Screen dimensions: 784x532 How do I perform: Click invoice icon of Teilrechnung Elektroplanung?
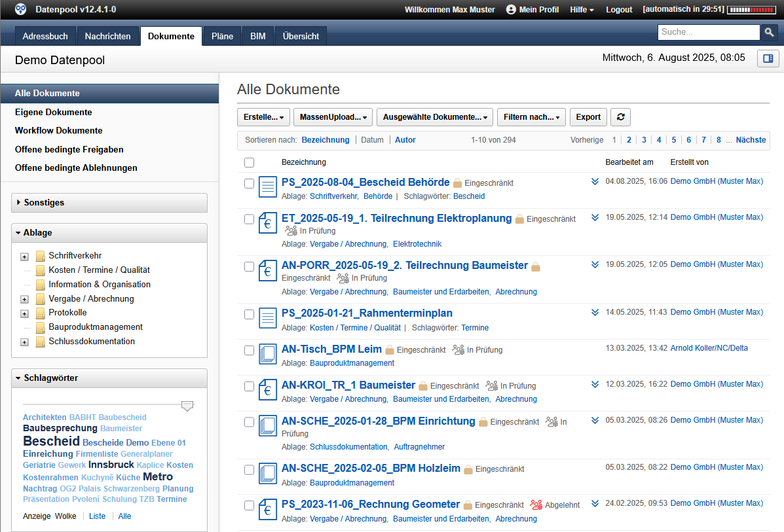point(268,222)
